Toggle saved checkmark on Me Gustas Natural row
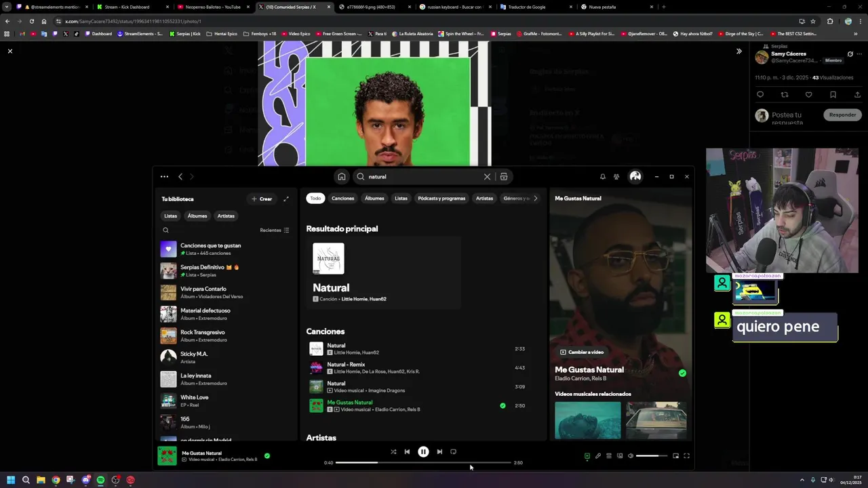The height and width of the screenshot is (488, 868). coord(502,405)
